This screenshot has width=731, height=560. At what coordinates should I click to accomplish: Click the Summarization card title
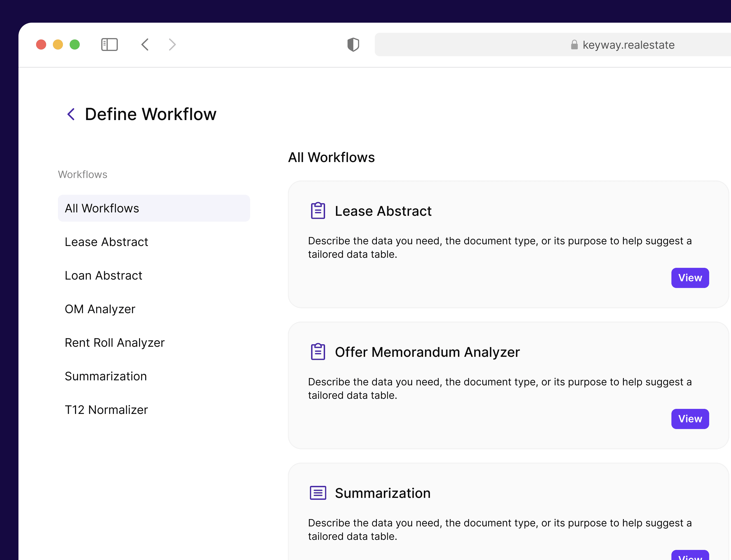click(x=382, y=493)
